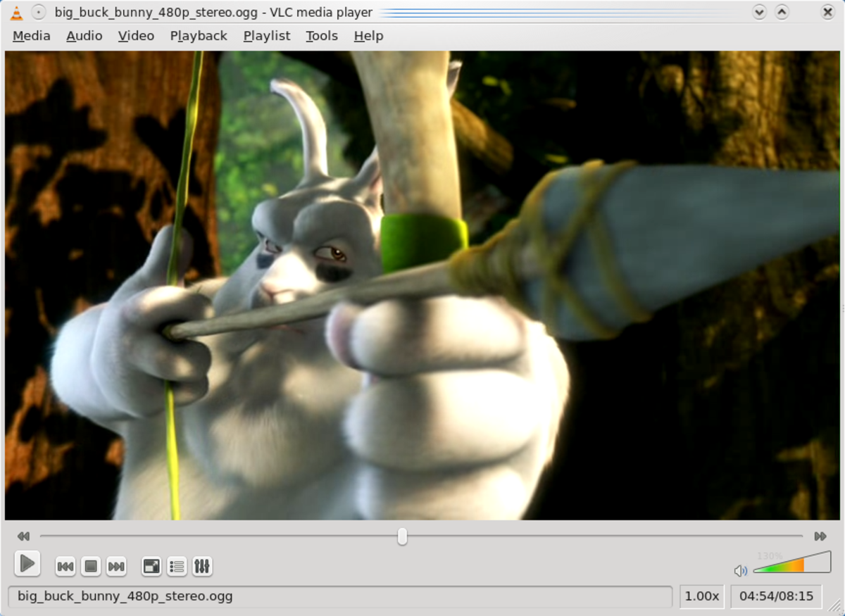Image resolution: width=845 pixels, height=616 pixels.
Task: Open the Video menu
Action: (x=136, y=36)
